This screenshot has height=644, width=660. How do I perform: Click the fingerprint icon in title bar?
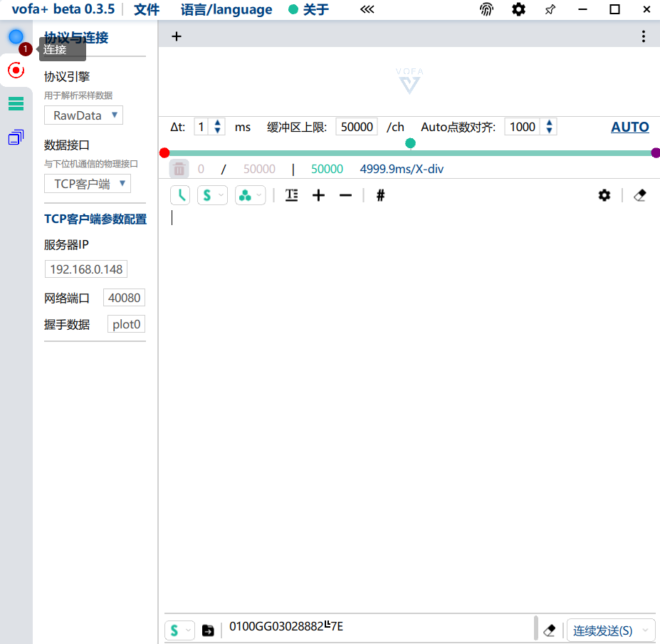coord(486,10)
